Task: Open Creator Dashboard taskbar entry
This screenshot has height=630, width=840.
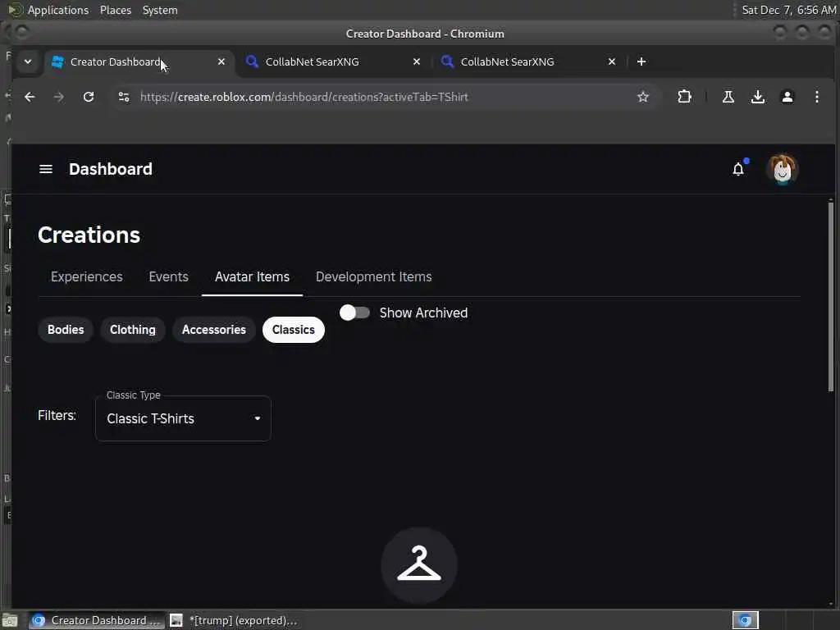Action: click(x=97, y=620)
